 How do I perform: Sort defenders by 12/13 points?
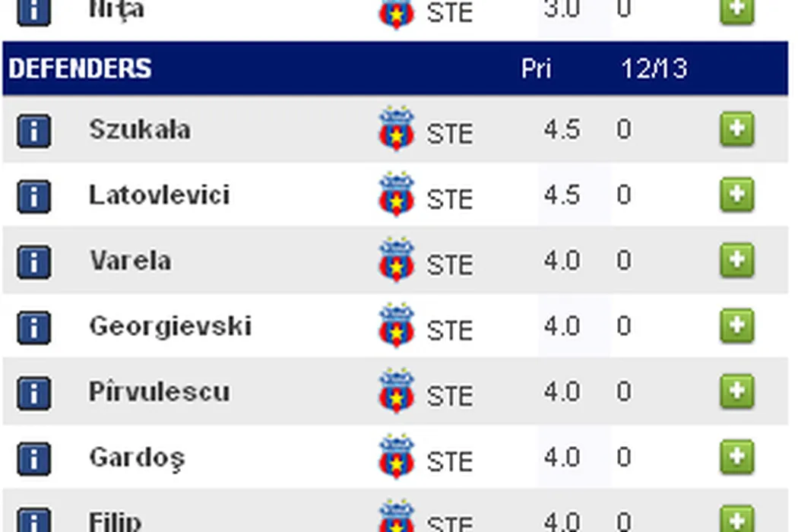pyautogui.click(x=653, y=68)
